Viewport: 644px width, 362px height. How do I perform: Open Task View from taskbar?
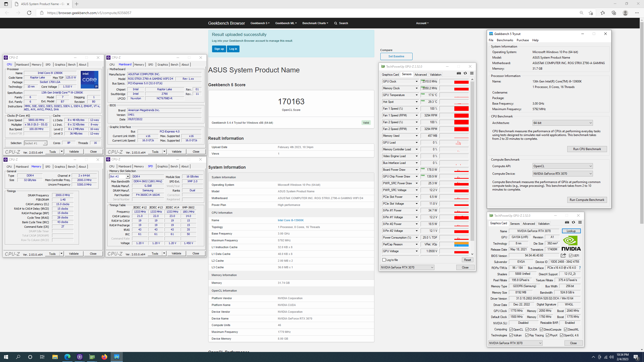[x=42, y=357]
